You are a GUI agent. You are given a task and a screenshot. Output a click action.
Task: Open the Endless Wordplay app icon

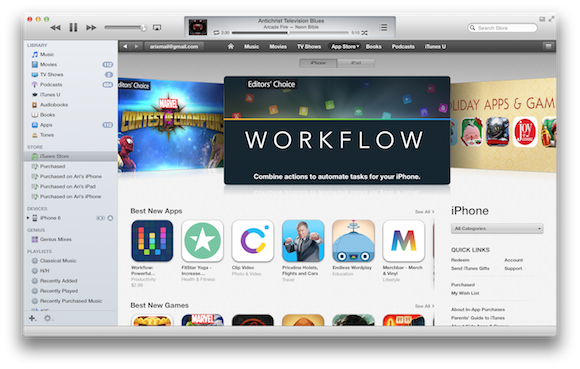click(x=353, y=241)
